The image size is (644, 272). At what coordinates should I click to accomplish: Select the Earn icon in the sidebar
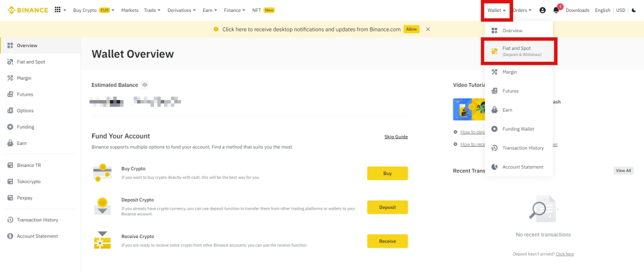pos(10,144)
